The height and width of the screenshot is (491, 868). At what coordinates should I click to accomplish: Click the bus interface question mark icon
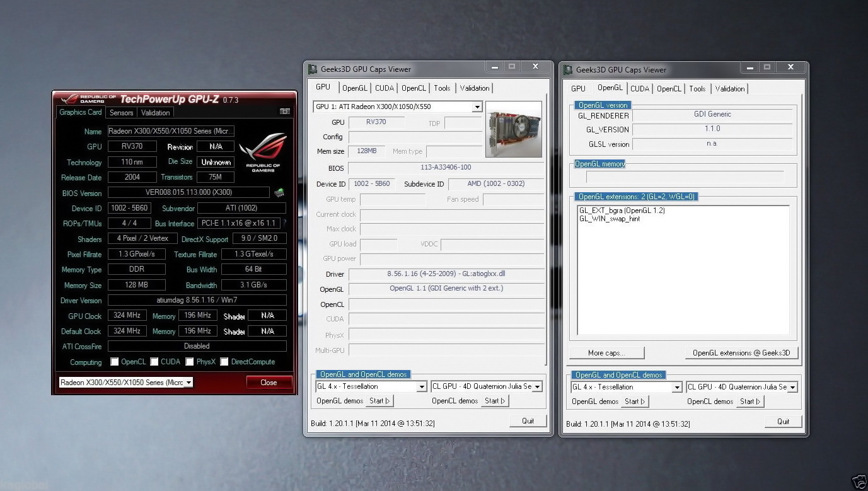click(284, 223)
